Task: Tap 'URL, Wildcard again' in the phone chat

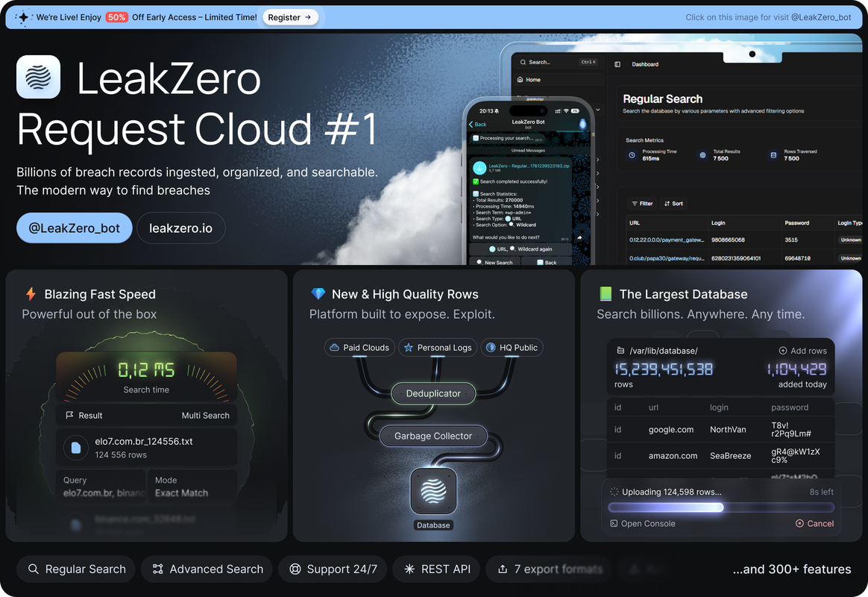Action: [x=521, y=249]
